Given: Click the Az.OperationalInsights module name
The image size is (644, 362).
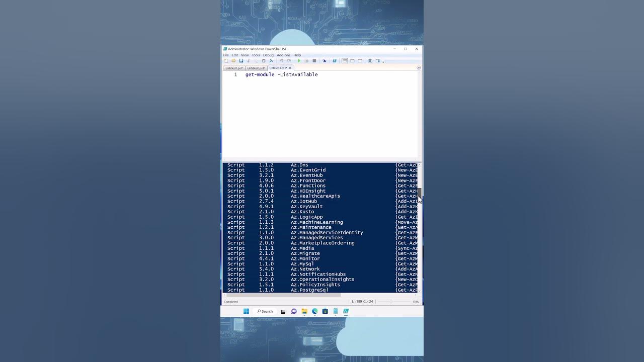Looking at the screenshot, I should [323, 279].
